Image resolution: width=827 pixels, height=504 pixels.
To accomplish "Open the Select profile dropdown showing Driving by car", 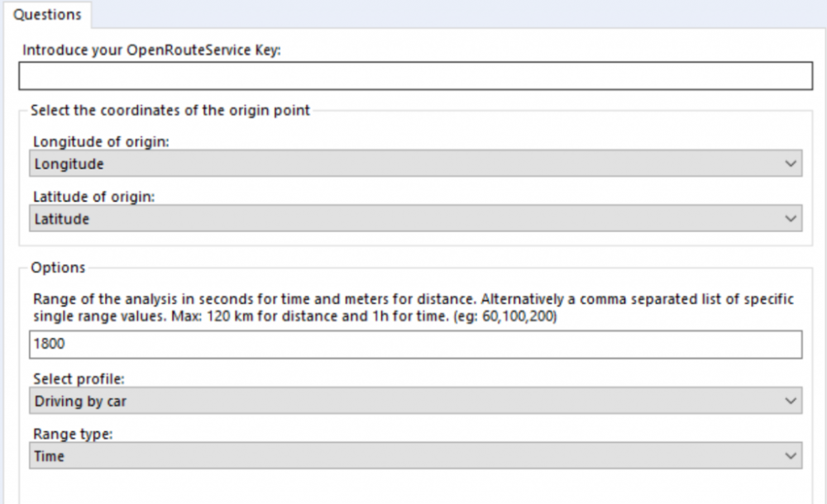I will pyautogui.click(x=416, y=401).
